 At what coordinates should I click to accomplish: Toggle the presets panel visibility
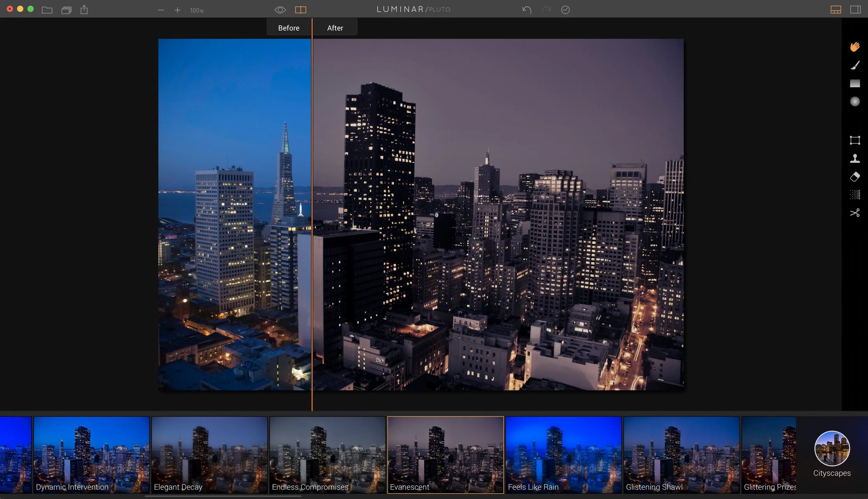coord(835,10)
